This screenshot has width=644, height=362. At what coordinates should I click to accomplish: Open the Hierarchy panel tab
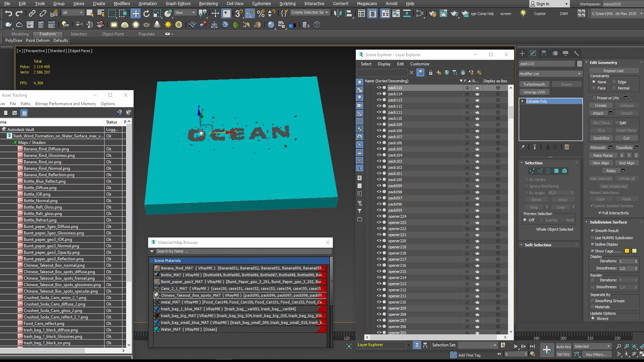pos(544,53)
